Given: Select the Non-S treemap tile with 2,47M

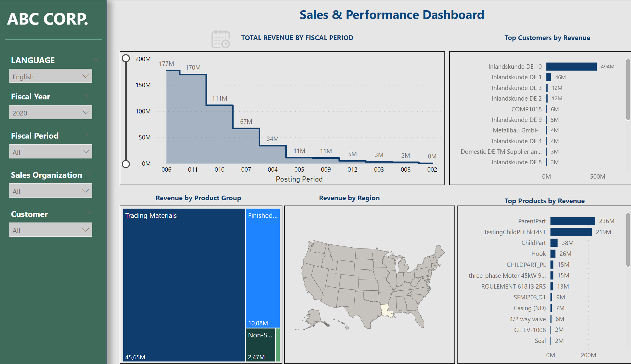Looking at the screenshot, I should point(260,345).
